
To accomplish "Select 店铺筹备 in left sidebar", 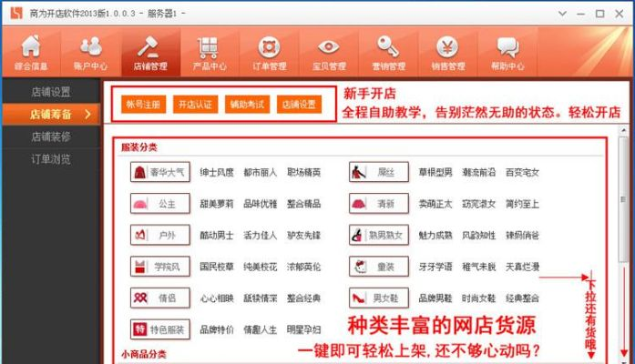I will coord(51,115).
